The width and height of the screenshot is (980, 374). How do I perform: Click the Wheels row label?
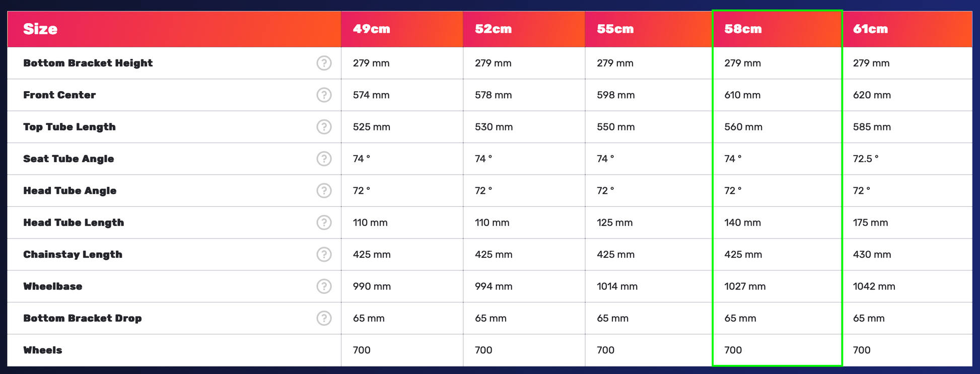[43, 350]
